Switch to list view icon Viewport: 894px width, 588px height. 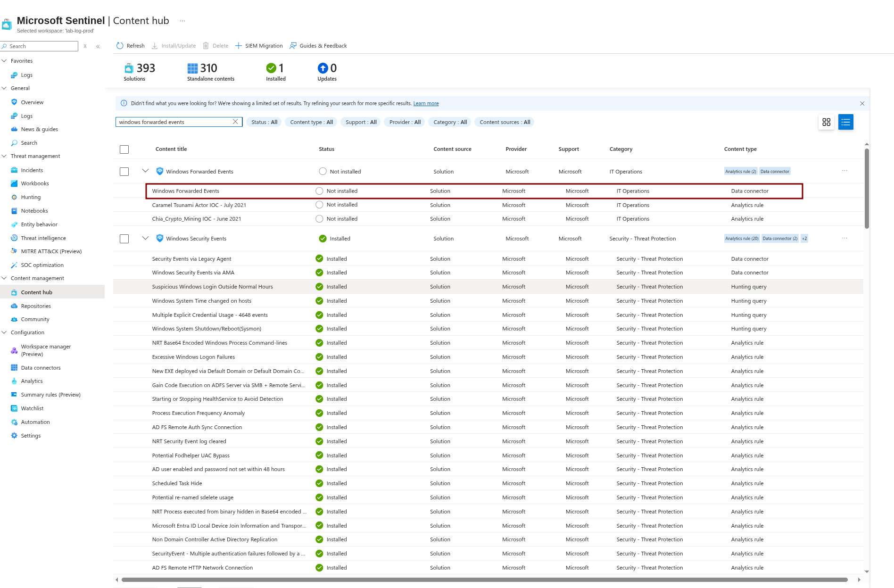point(845,122)
